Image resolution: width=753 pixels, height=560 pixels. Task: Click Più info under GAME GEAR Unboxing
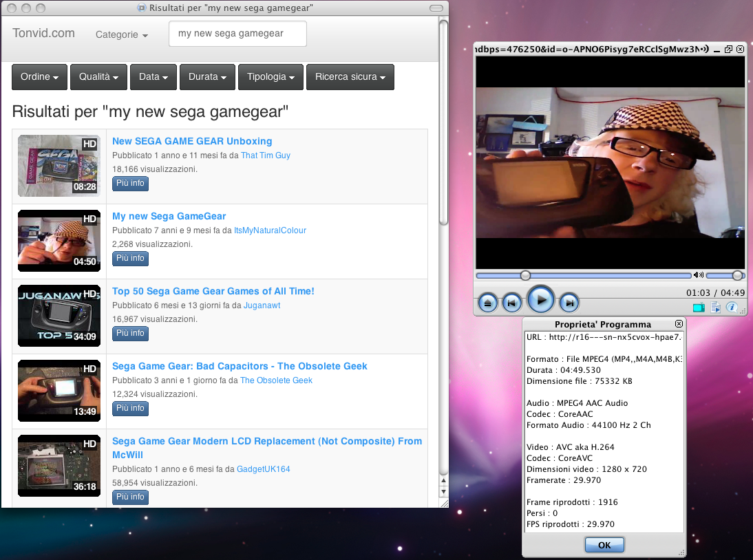click(130, 183)
